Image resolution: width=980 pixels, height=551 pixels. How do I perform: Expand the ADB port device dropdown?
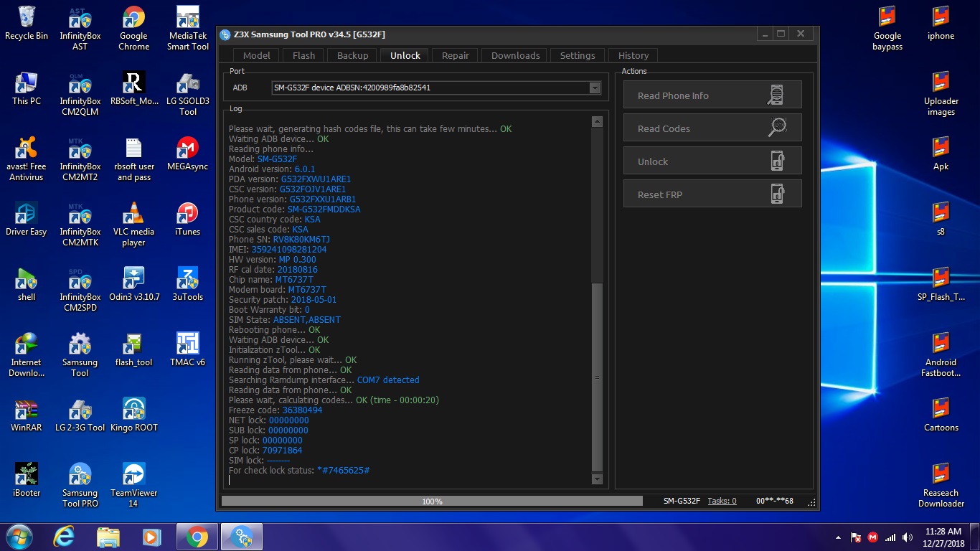[594, 88]
